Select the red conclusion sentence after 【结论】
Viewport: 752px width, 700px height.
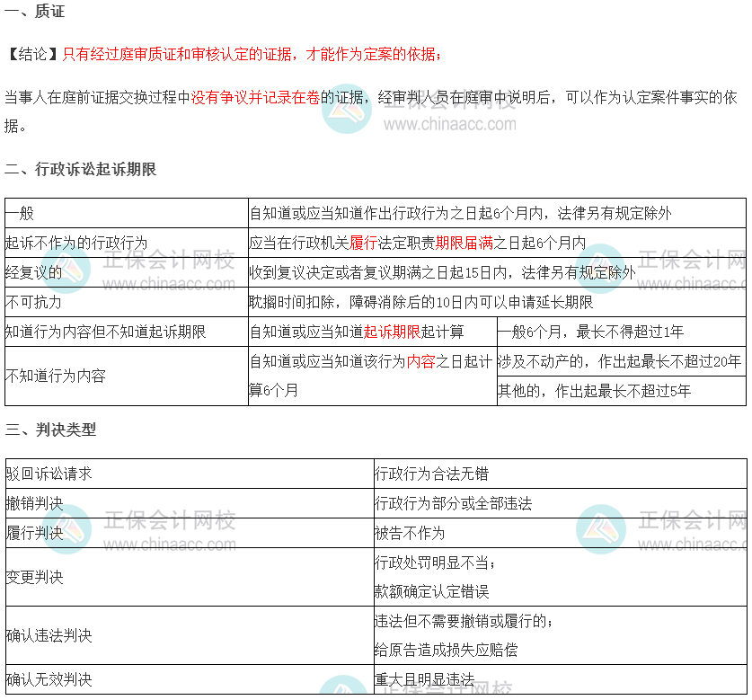click(x=252, y=55)
